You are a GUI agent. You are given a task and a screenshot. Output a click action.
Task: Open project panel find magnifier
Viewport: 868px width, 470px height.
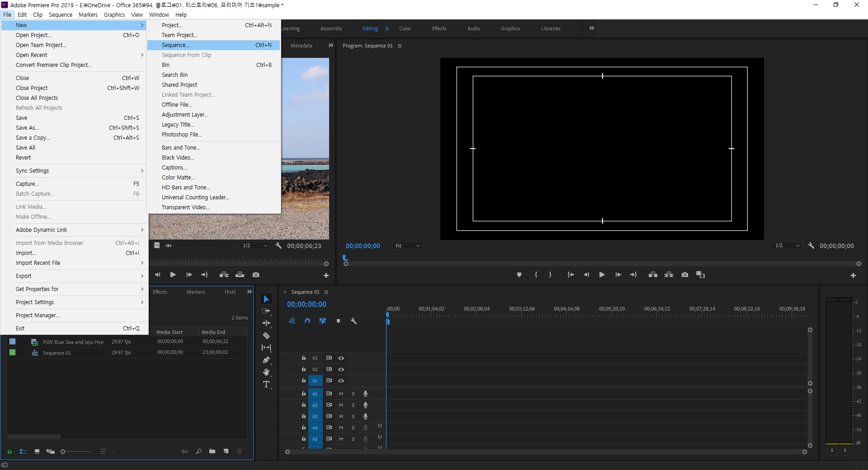[x=198, y=451]
